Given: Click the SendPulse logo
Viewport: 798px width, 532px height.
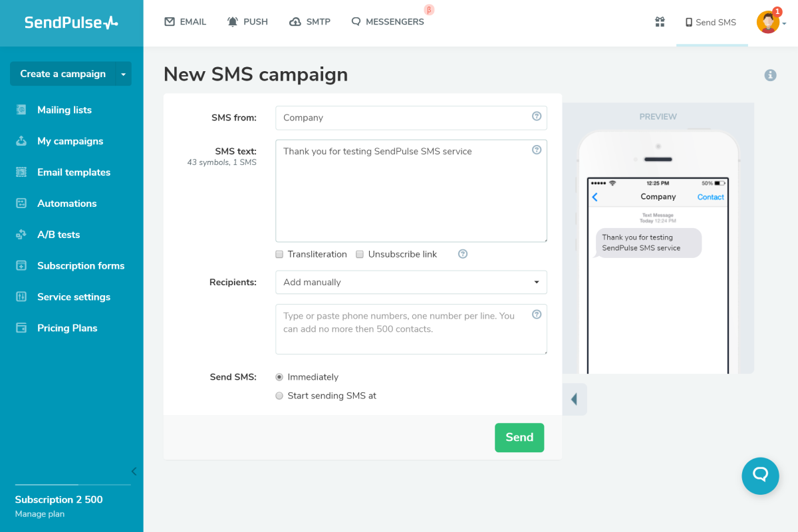Looking at the screenshot, I should point(71,23).
